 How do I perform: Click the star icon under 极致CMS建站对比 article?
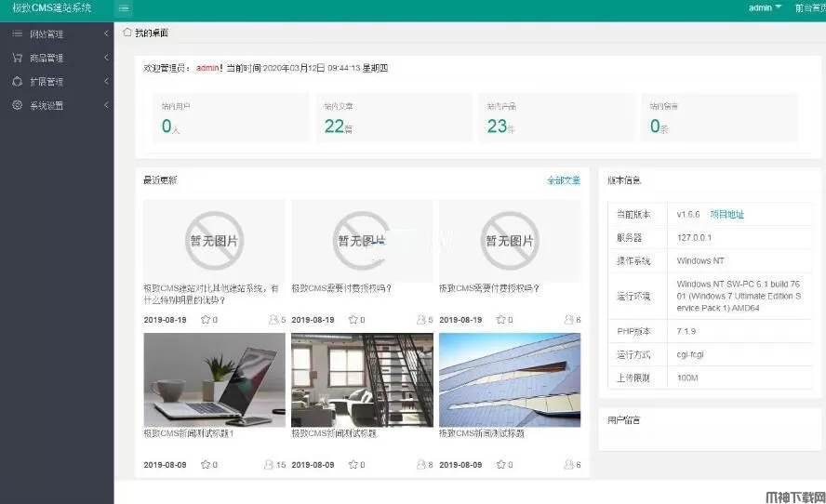point(206,320)
